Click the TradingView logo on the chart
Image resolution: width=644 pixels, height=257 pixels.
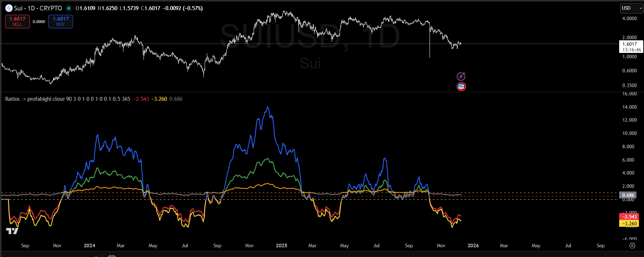[12, 231]
